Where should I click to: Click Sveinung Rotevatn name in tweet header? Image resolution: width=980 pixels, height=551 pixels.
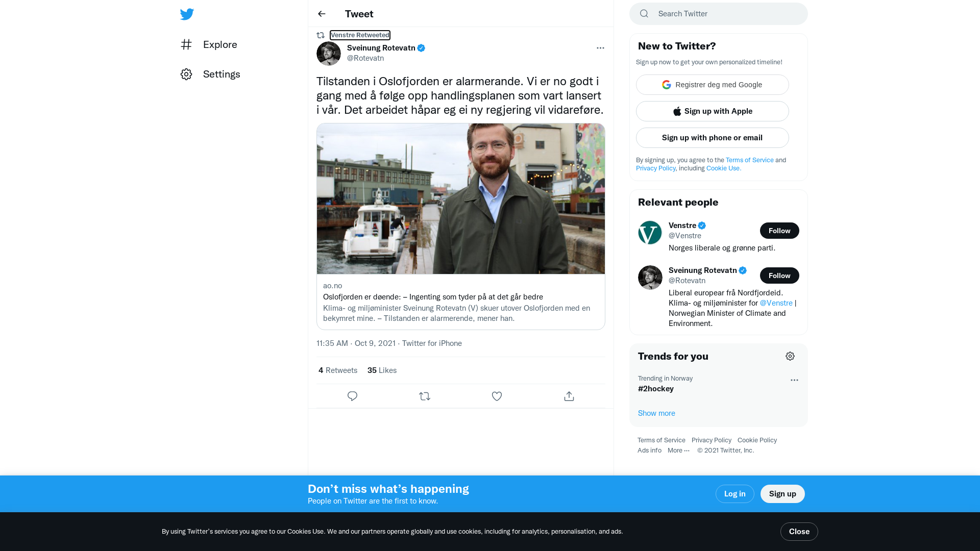tap(381, 48)
